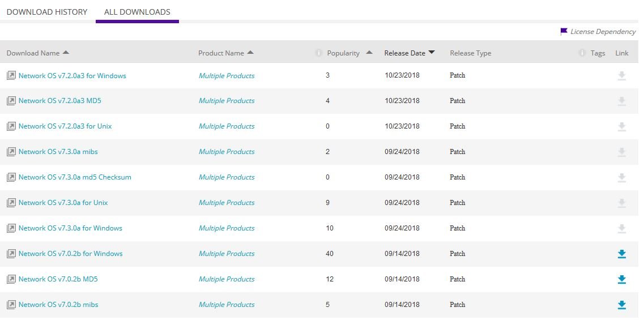This screenshot has height=320, width=644.
Task: Click the Release Type column header
Action: [470, 53]
